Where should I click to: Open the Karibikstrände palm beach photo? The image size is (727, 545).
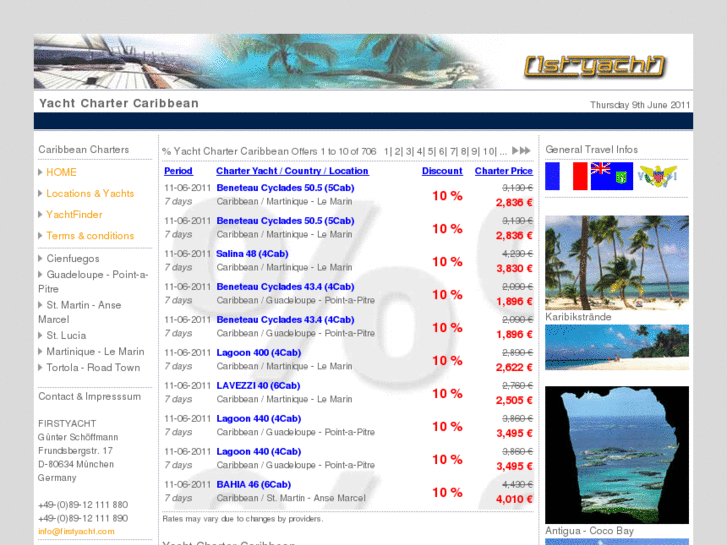617,263
